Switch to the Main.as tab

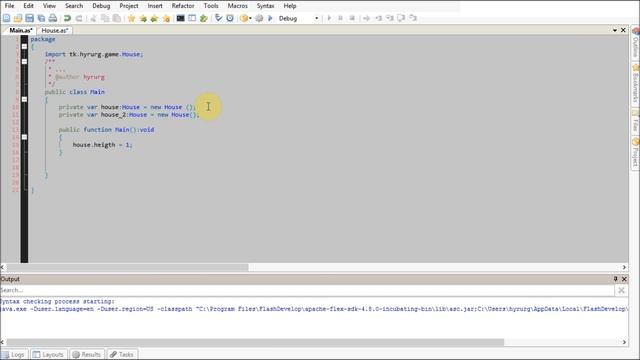click(x=20, y=30)
